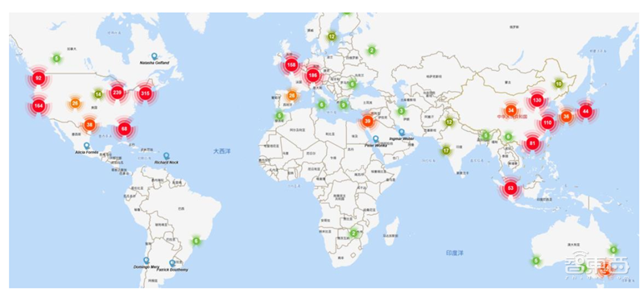
Task: Select the Peter Wonka location pin
Action: 375,139
